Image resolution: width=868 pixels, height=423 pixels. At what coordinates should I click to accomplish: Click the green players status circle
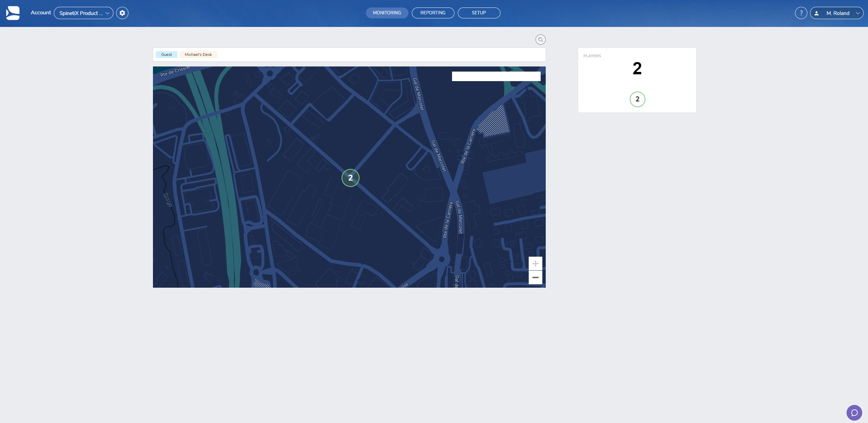637,99
